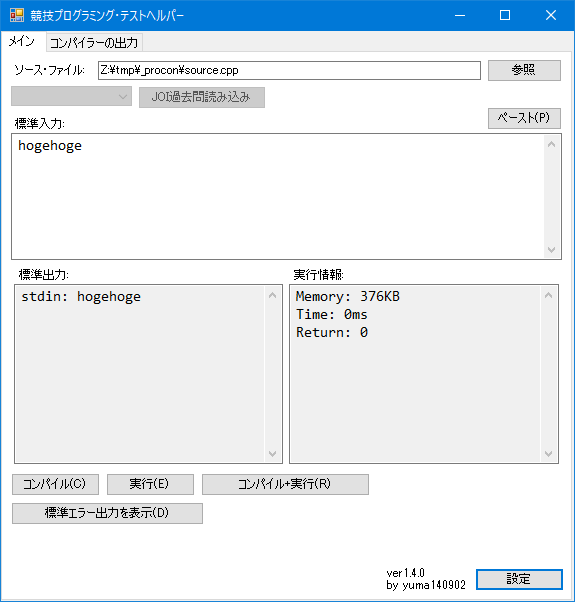Click 標準エラー出力を表示(D) button
This screenshot has height=602, width=575.
click(107, 513)
